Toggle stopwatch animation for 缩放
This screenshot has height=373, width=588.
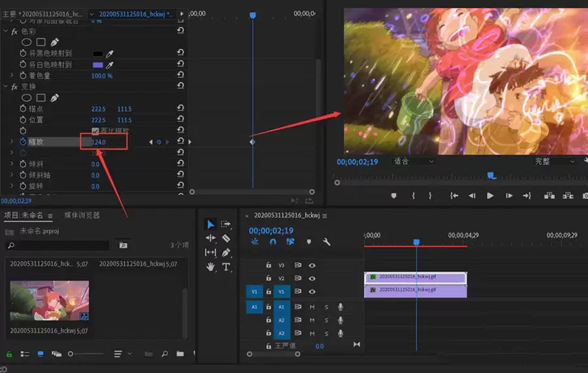[23, 142]
